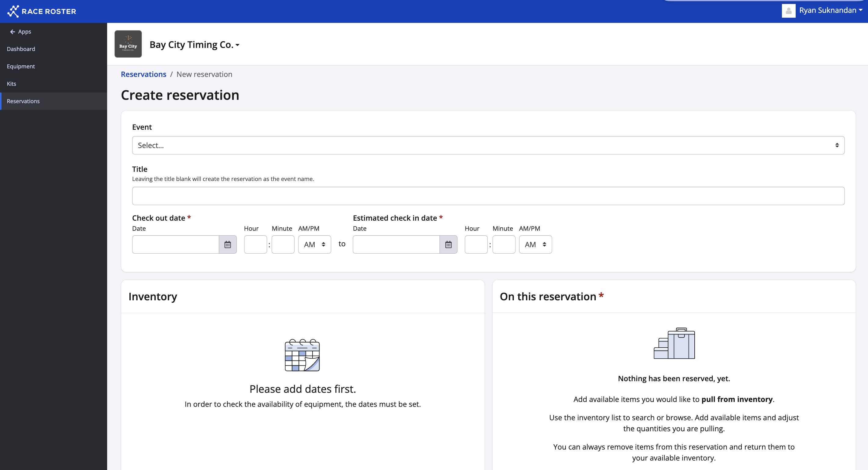Viewport: 868px width, 470px height.
Task: Open the check in AM/PM selector
Action: click(x=535, y=244)
